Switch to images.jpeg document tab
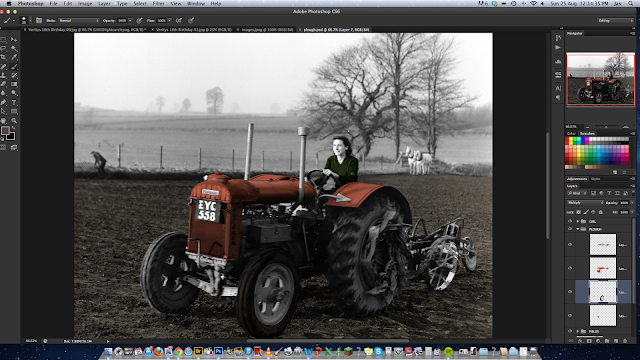 point(267,30)
